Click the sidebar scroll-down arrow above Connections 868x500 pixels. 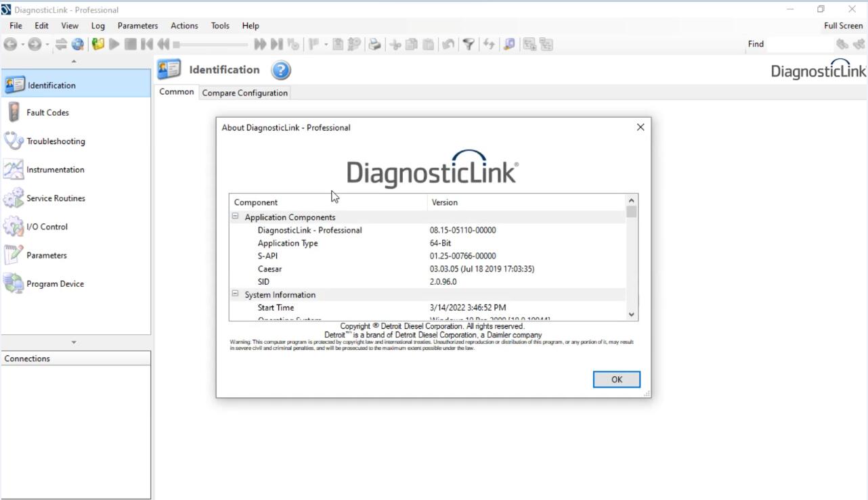[x=74, y=342]
